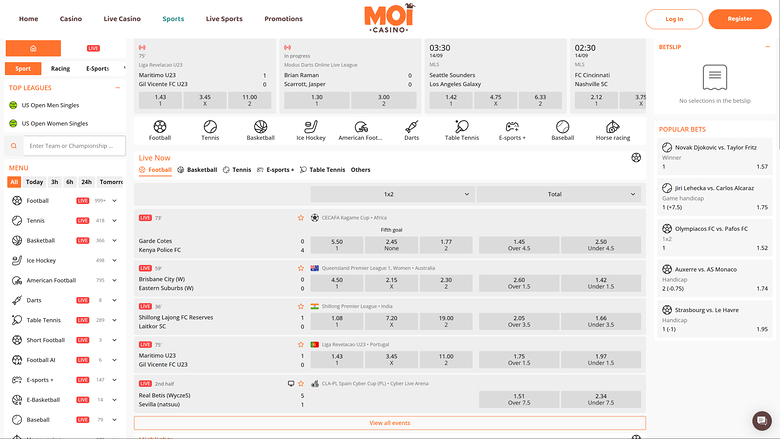Click the team or championship search field
Viewport: 780px width, 439px height.
click(x=71, y=145)
